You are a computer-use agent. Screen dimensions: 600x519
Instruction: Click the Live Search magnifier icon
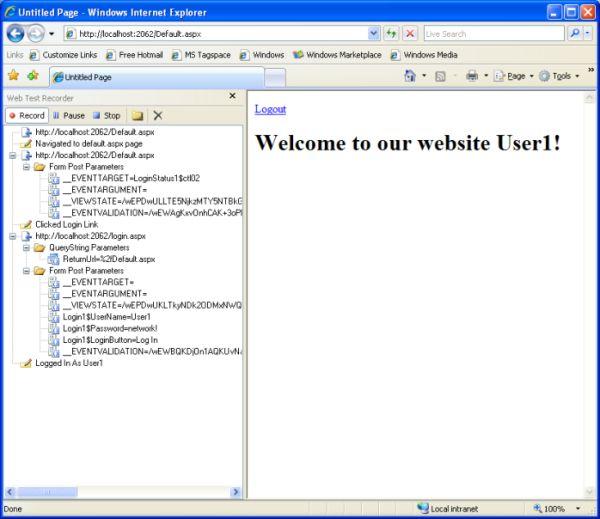point(577,33)
